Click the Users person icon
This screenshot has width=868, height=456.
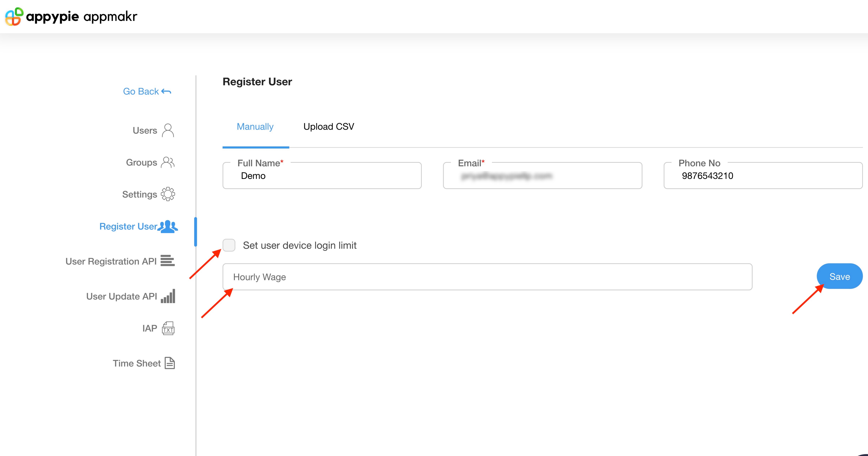168,130
